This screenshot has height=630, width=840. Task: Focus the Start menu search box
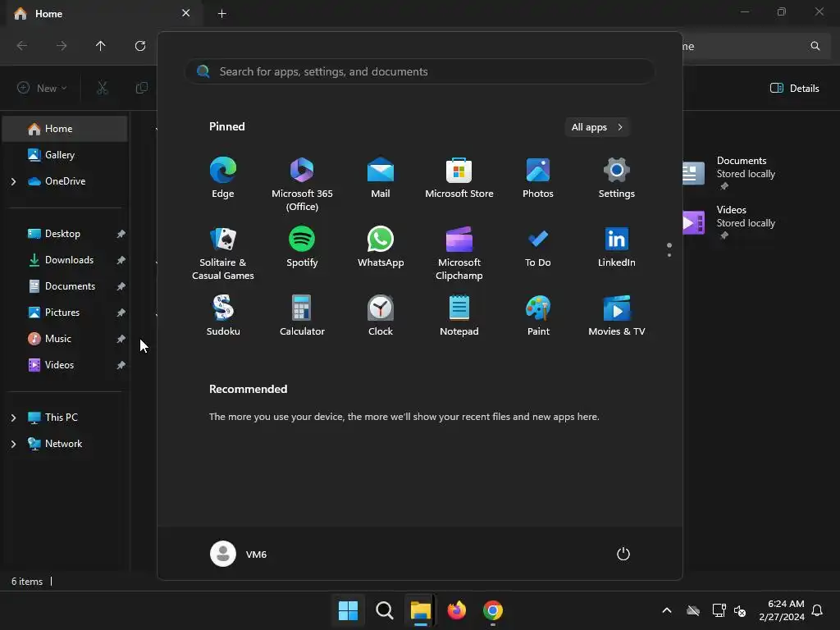pos(420,71)
